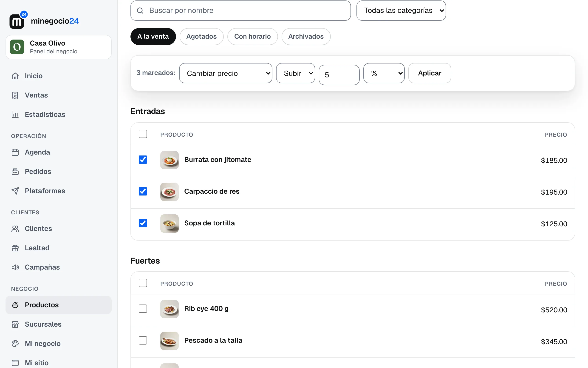Switch to the Archivados tab

tap(306, 37)
